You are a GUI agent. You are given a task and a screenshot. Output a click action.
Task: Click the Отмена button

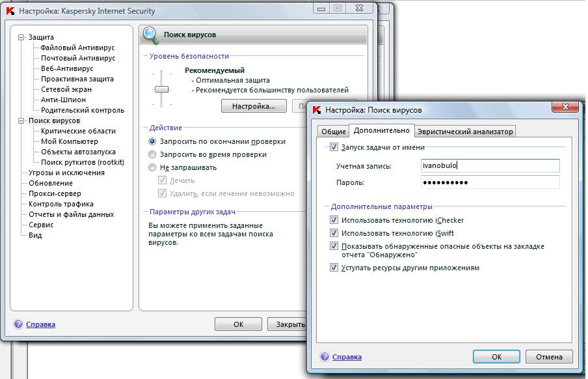549,357
